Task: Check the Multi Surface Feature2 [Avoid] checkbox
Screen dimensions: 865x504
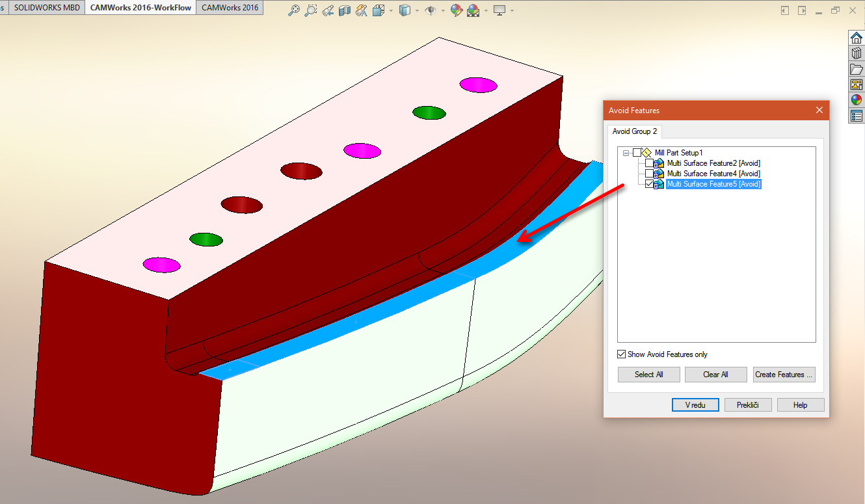Action: pyautogui.click(x=649, y=163)
